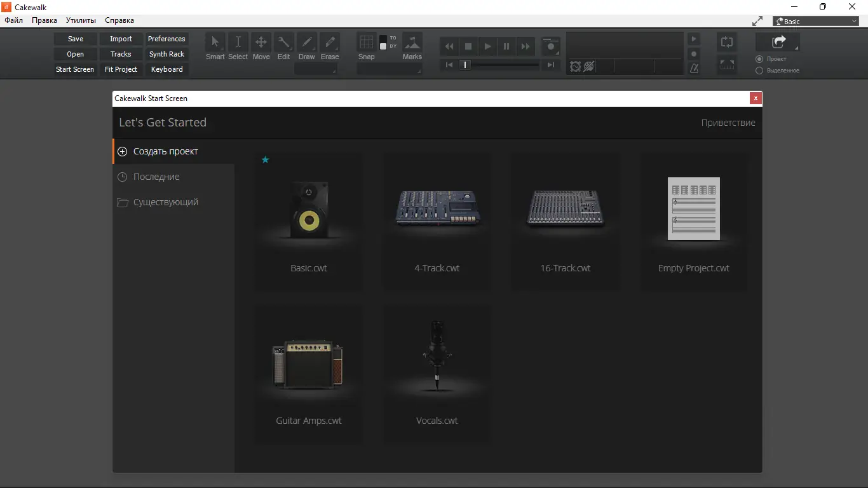This screenshot has width=868, height=488.
Task: Click the Synth Rack button
Action: (x=166, y=54)
